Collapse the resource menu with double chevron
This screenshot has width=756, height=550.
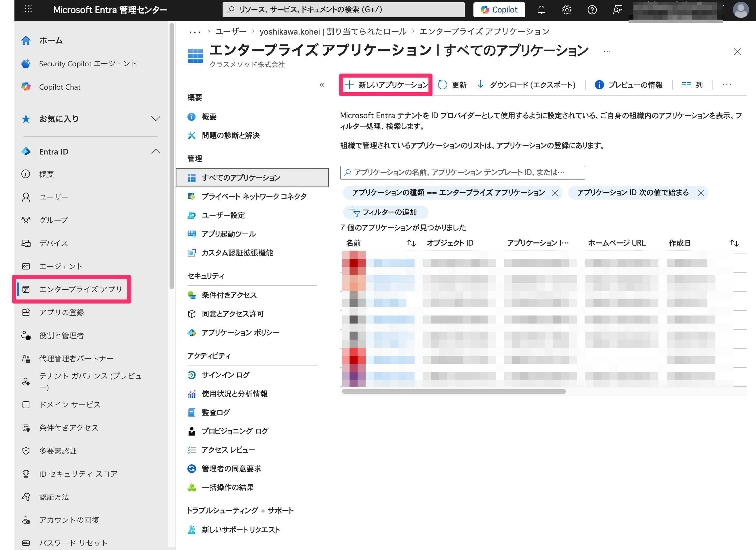[x=322, y=85]
